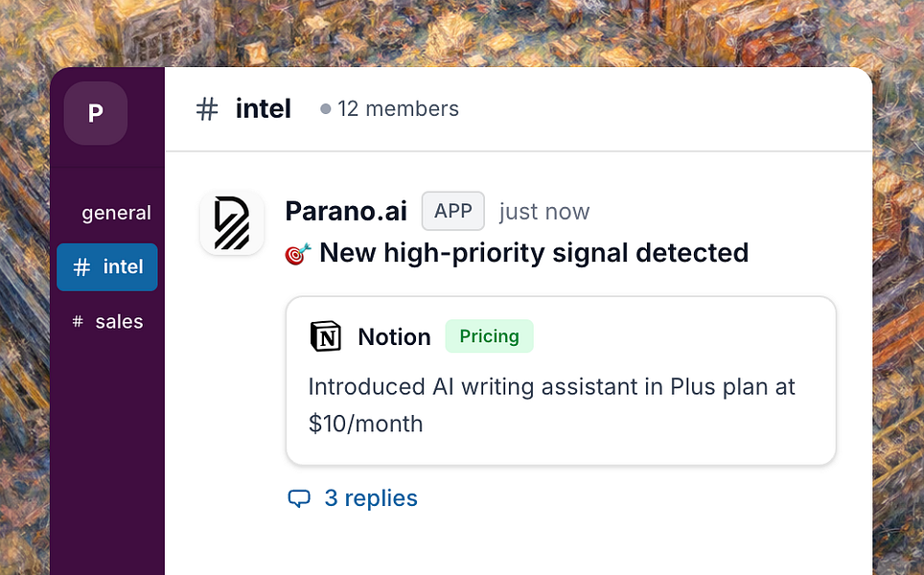This screenshot has height=575, width=924.
Task: Click the hashtag icon beside intel header
Action: click(x=206, y=108)
